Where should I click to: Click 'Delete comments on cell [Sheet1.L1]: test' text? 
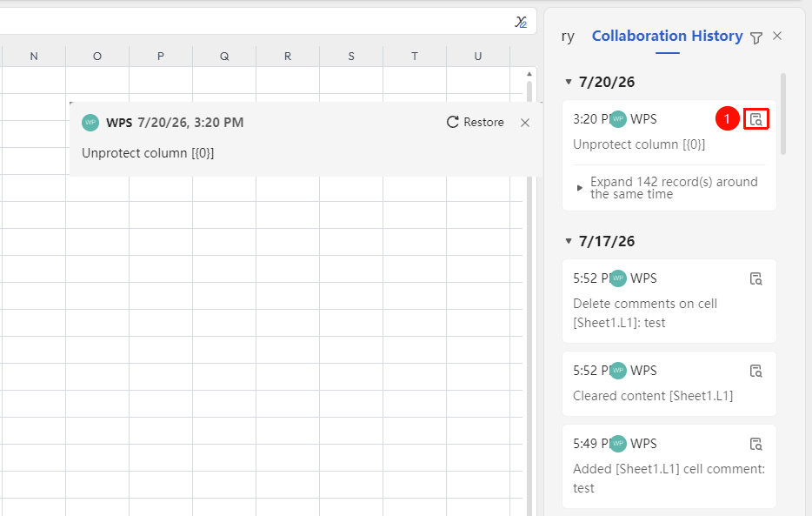coord(645,313)
